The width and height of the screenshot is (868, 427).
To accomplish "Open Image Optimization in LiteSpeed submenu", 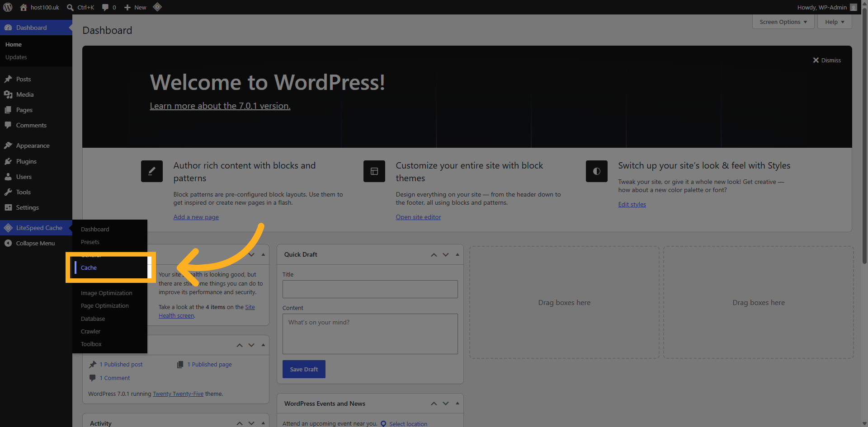I will click(x=107, y=293).
